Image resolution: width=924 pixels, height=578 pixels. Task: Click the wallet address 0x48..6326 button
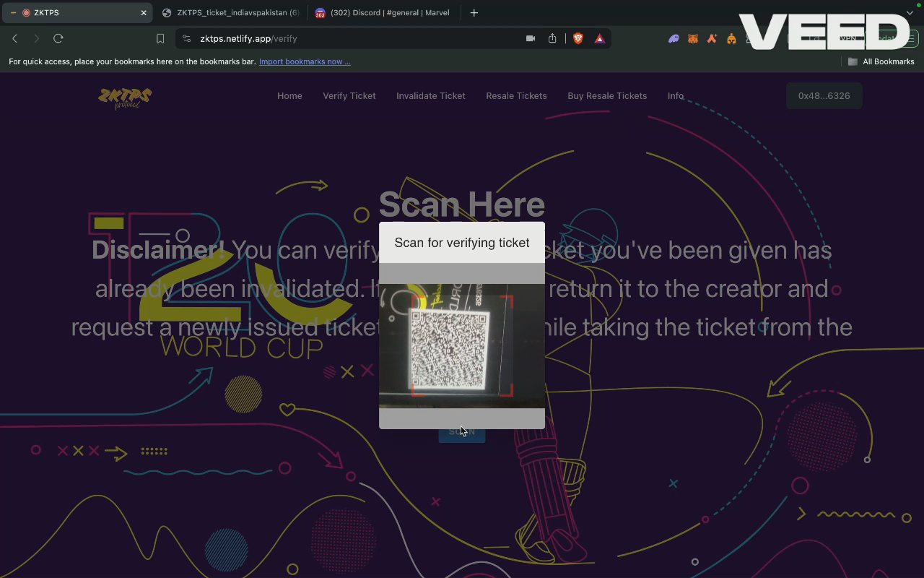(x=824, y=95)
